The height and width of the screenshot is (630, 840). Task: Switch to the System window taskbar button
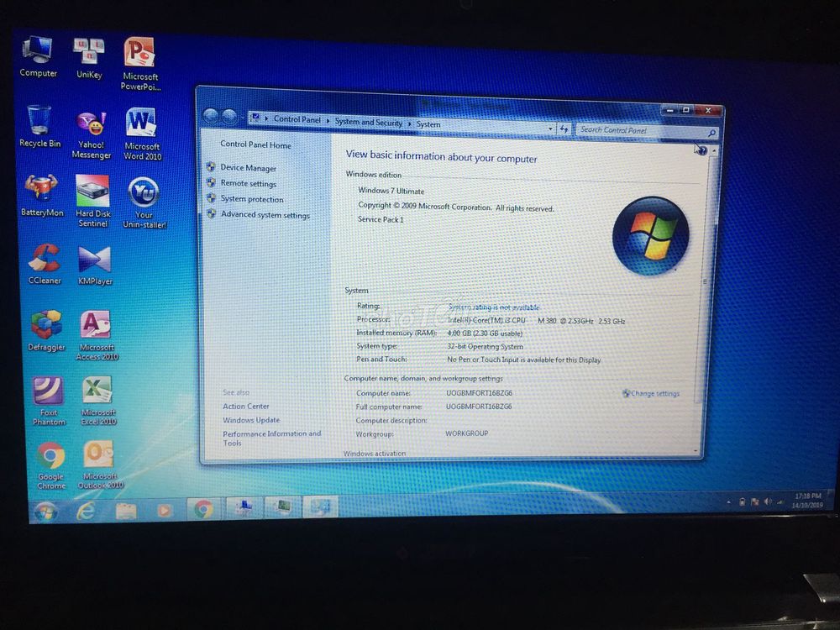(x=320, y=507)
